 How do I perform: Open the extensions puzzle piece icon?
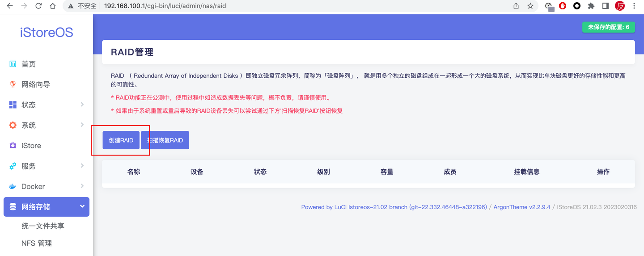coord(591,6)
